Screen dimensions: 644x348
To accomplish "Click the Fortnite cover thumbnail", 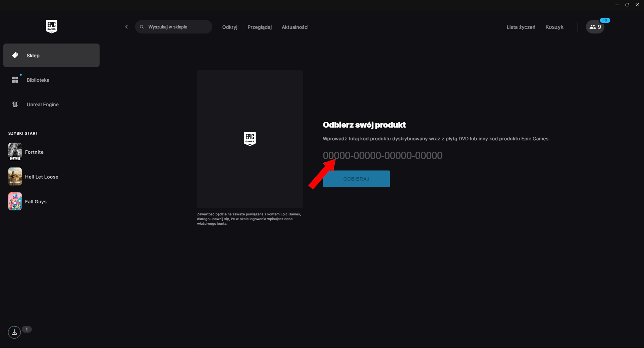I will 15,152.
